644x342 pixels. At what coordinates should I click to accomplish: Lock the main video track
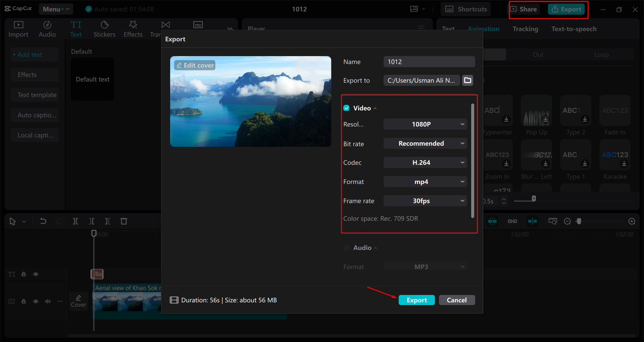24,301
